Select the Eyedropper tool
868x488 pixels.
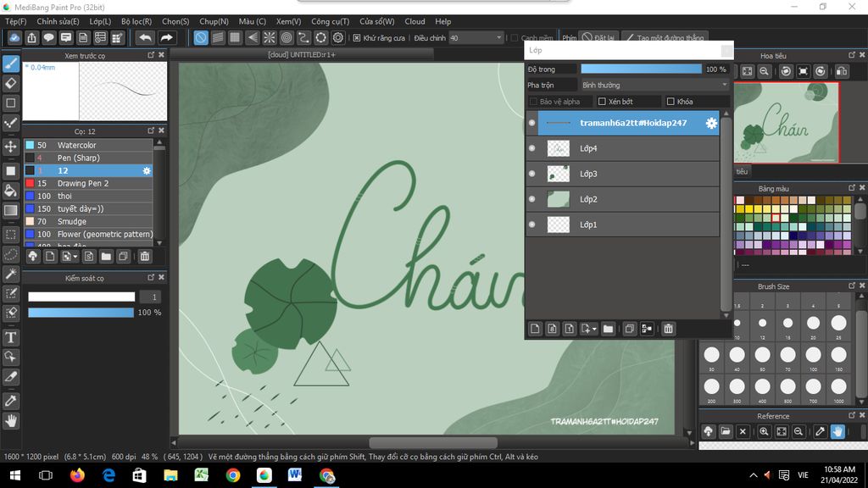click(10, 401)
